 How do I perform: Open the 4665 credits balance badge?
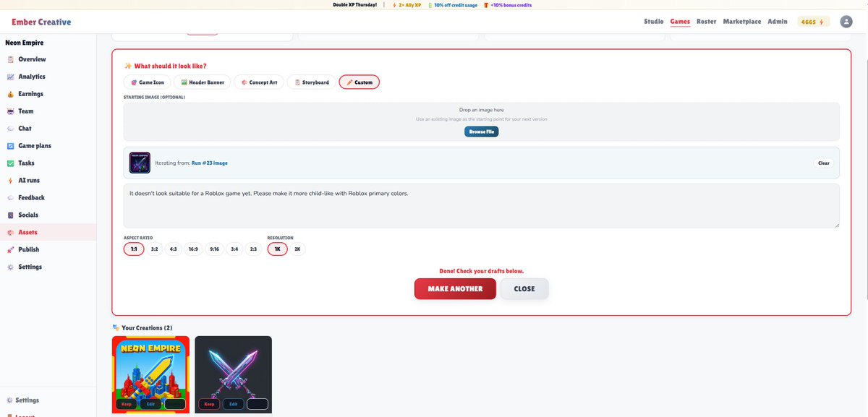(x=814, y=22)
